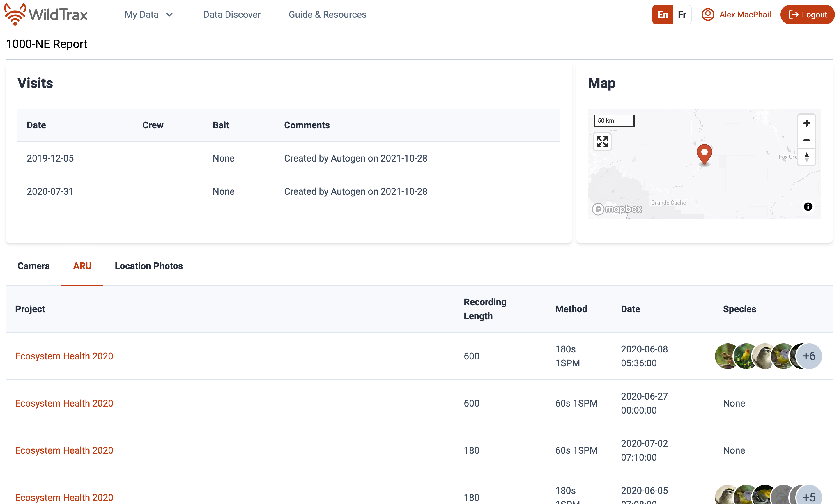Open first Ecosystem Health 2020 project link
This screenshot has width=839, height=504.
click(x=64, y=356)
